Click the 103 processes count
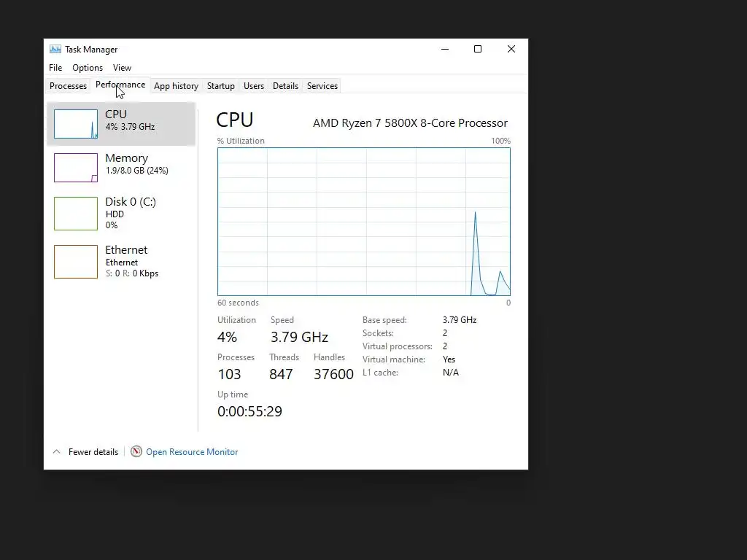The width and height of the screenshot is (747, 560). point(229,374)
